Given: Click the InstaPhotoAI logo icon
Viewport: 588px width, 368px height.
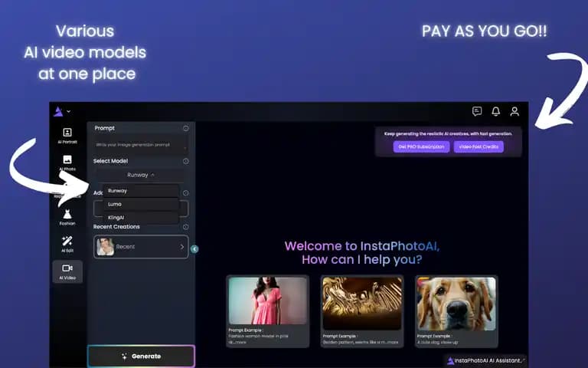Looking at the screenshot, I should [x=58, y=111].
